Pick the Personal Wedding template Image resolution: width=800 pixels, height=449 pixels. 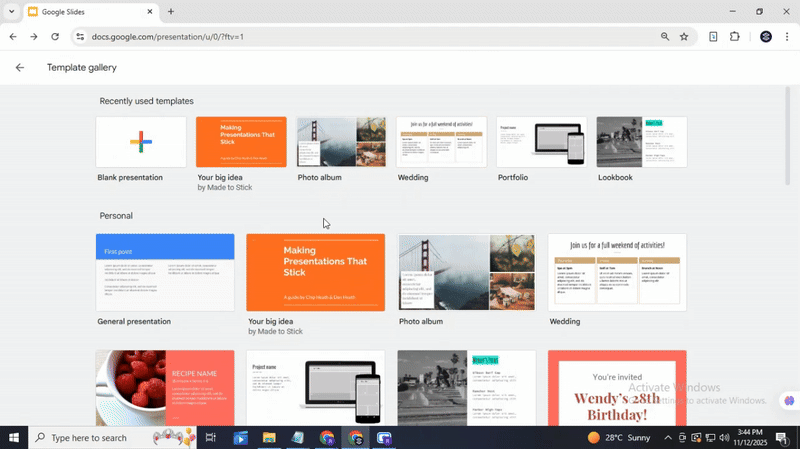[x=617, y=272]
